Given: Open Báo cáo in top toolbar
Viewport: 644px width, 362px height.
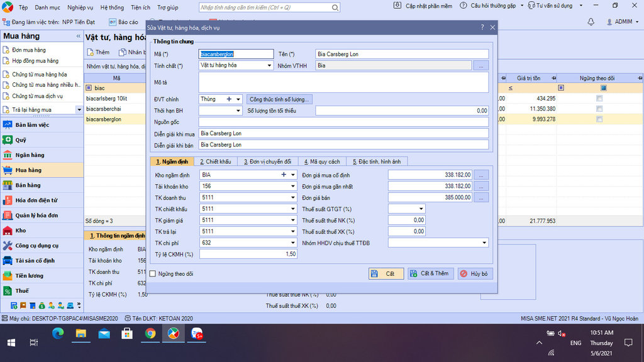Looking at the screenshot, I should [x=124, y=22].
